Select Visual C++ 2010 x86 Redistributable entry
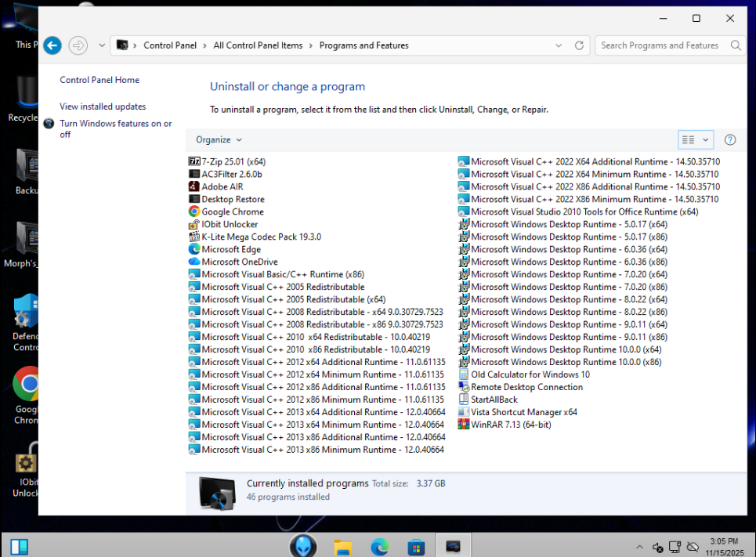The image size is (756, 557). 309,349
